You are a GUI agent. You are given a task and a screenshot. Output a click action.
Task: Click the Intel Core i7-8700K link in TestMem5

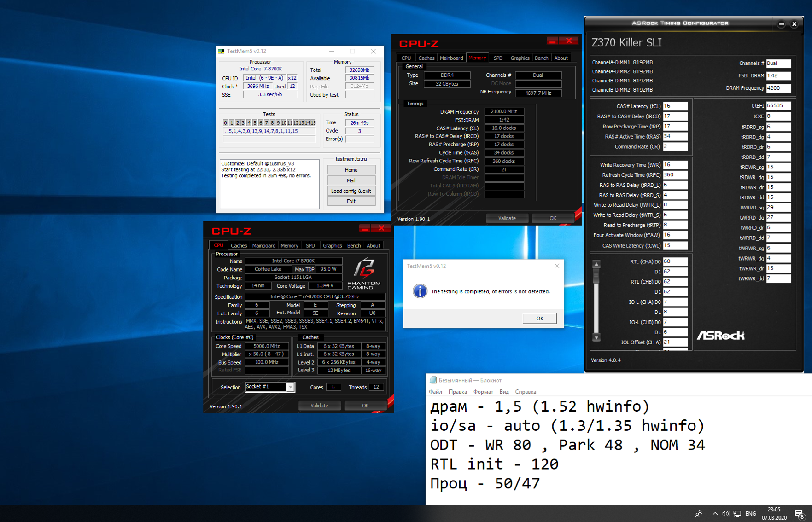[x=260, y=69]
